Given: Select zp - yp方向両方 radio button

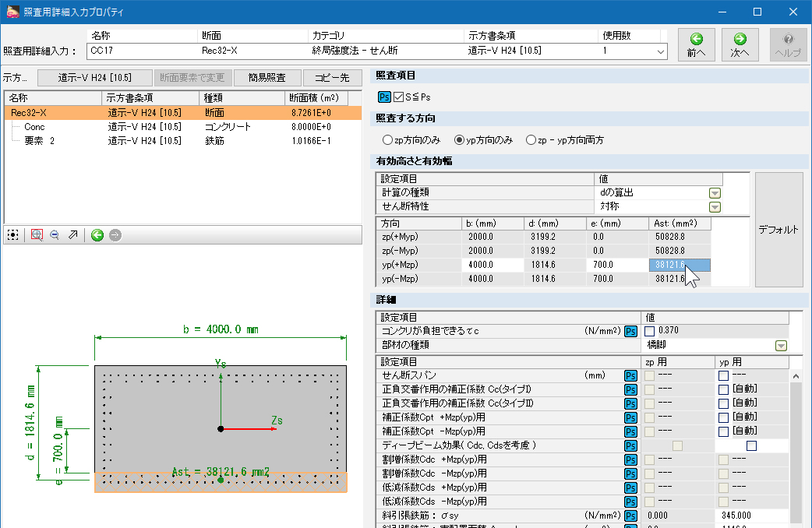Looking at the screenshot, I should point(531,139).
